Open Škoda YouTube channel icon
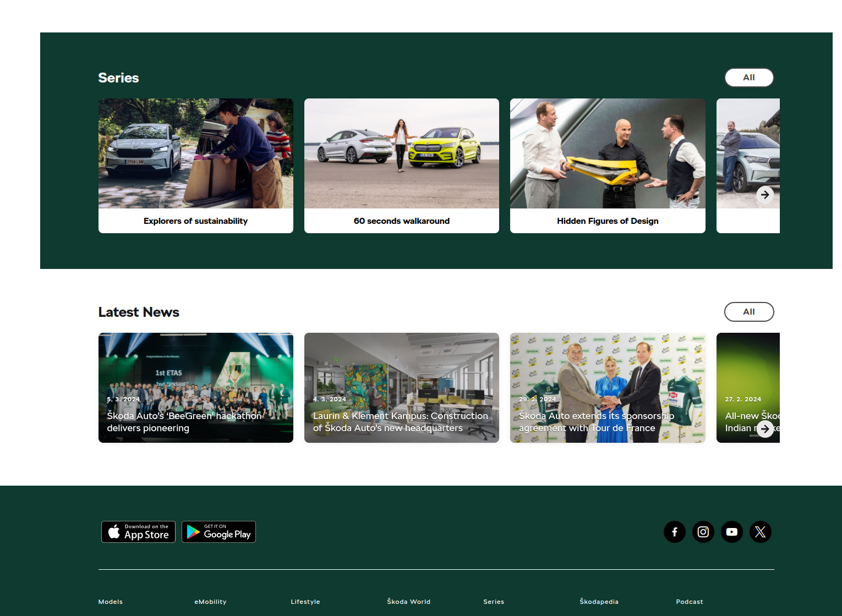 click(732, 532)
